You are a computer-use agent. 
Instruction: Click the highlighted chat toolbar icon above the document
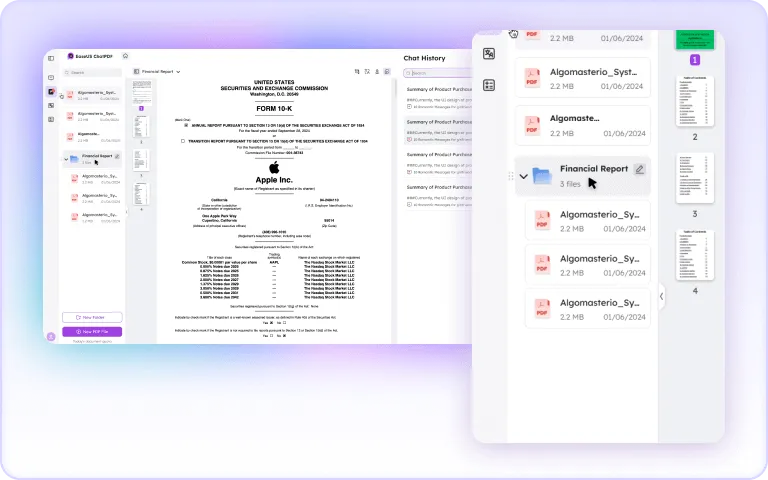click(387, 72)
